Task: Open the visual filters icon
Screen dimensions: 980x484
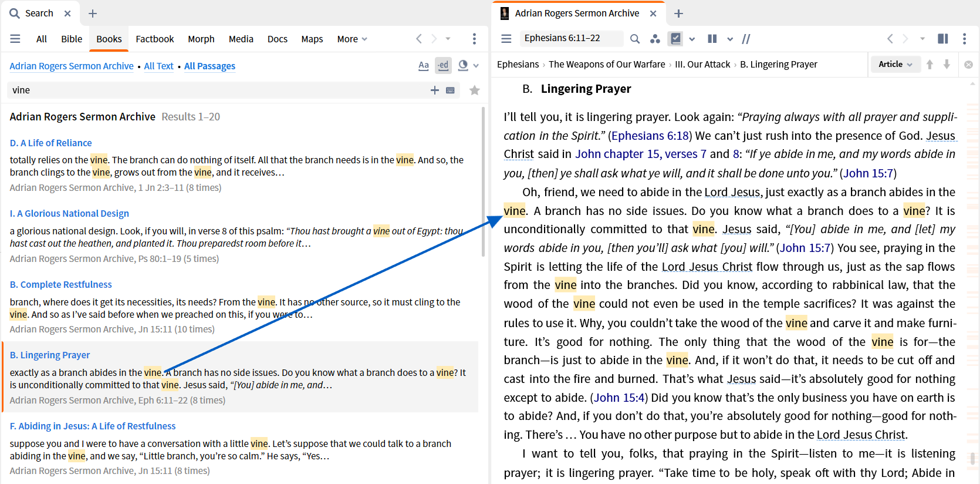Action: click(655, 39)
